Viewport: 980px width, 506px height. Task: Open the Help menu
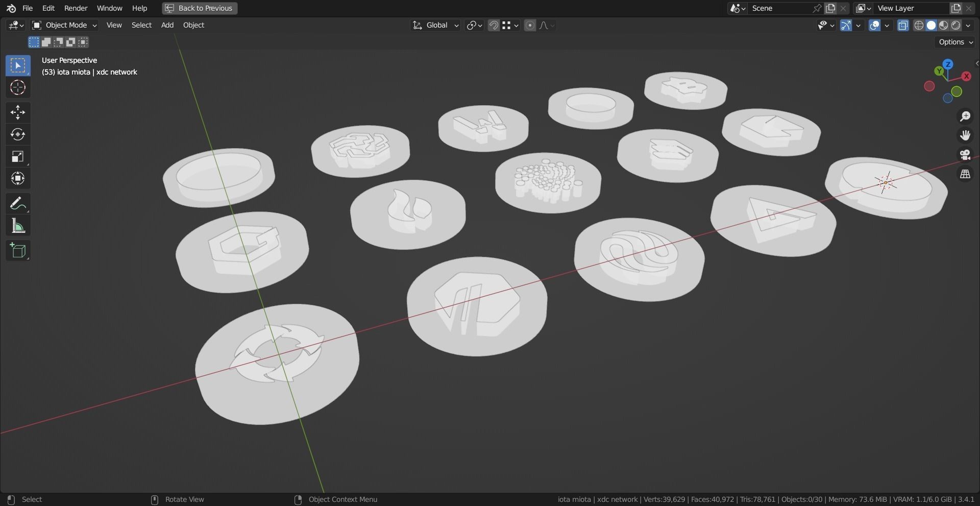pyautogui.click(x=139, y=8)
